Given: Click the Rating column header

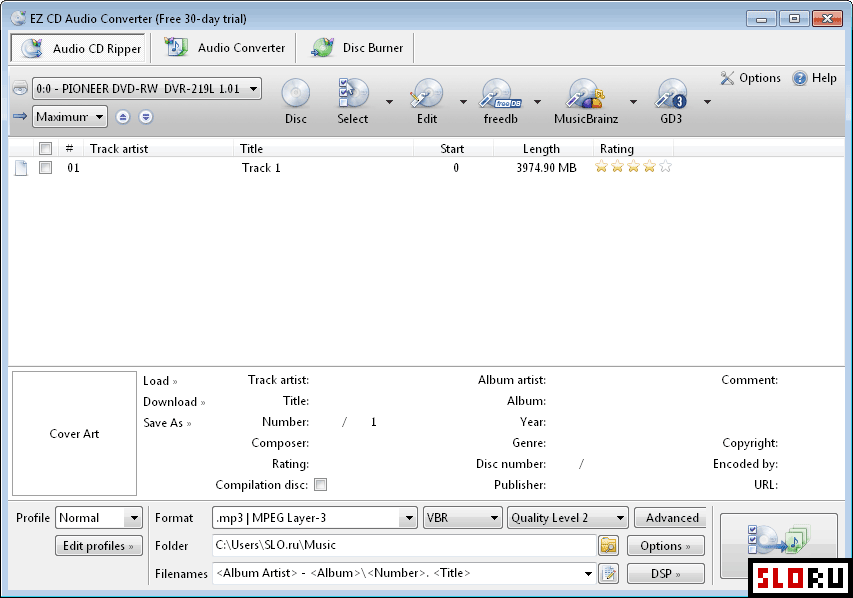Looking at the screenshot, I should [633, 149].
